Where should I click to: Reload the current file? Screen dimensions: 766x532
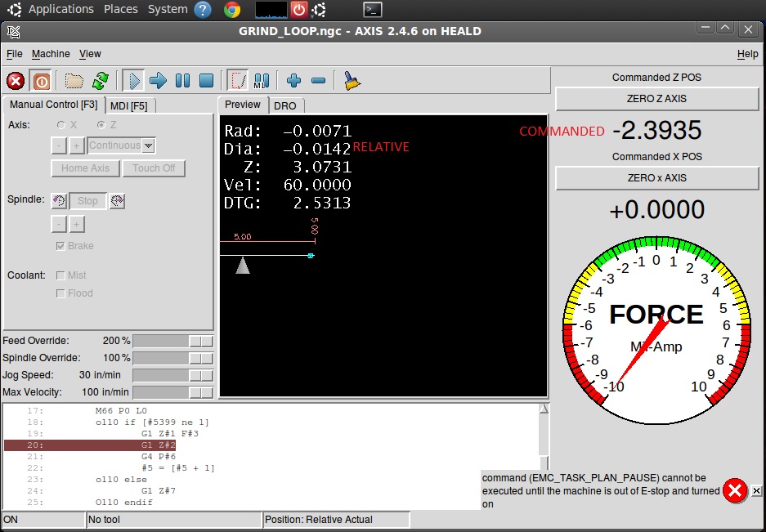pyautogui.click(x=101, y=81)
